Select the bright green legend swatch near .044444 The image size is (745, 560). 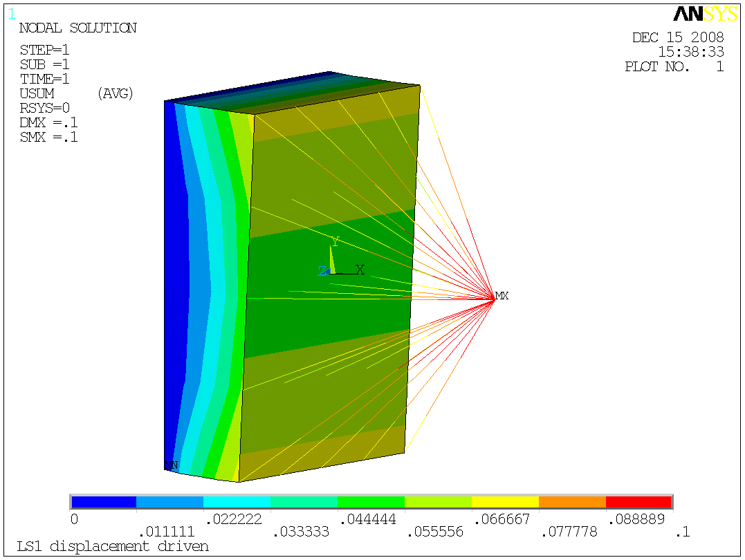371,502
